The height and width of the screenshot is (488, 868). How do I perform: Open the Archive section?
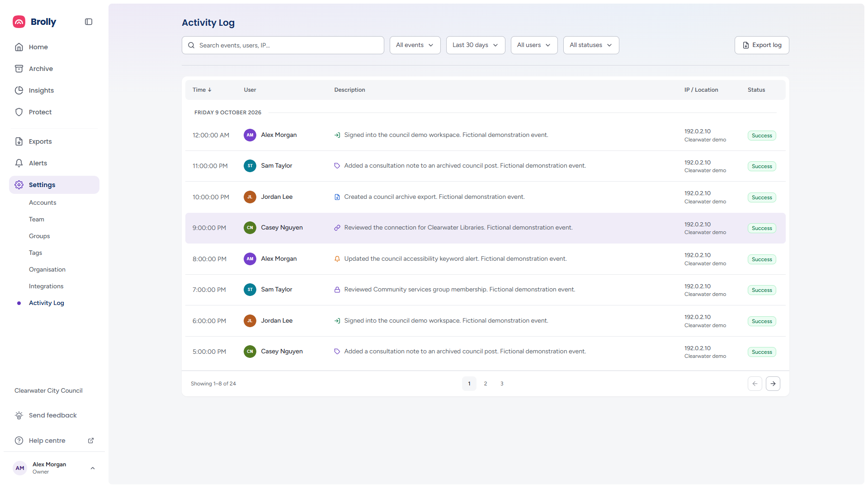click(x=54, y=69)
